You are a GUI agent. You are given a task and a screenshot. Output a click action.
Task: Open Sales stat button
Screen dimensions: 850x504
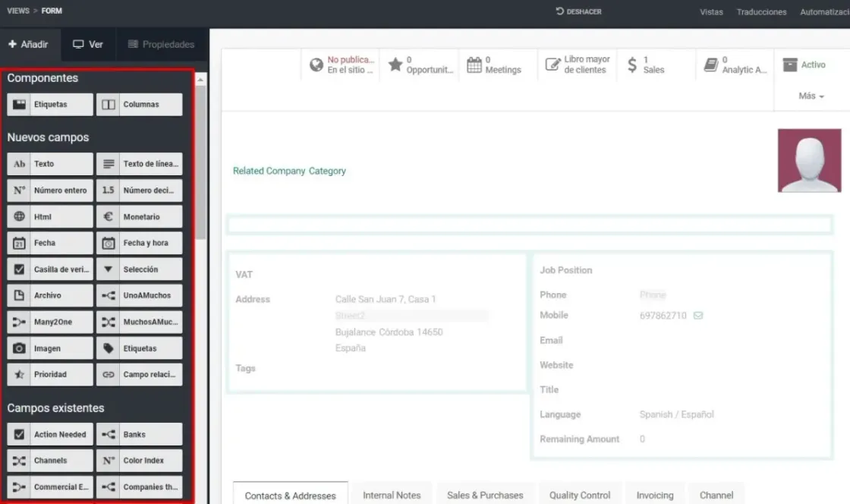[x=656, y=65]
